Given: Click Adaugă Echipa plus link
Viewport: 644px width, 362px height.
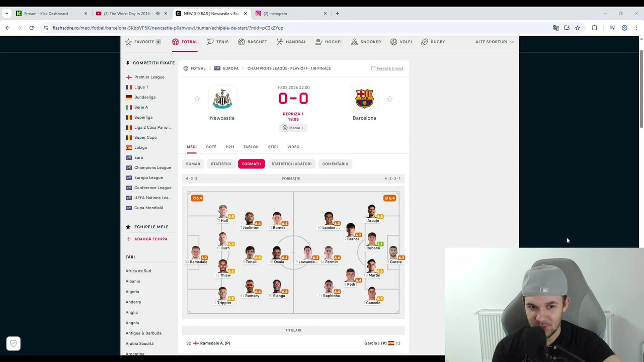Looking at the screenshot, I should (147, 239).
